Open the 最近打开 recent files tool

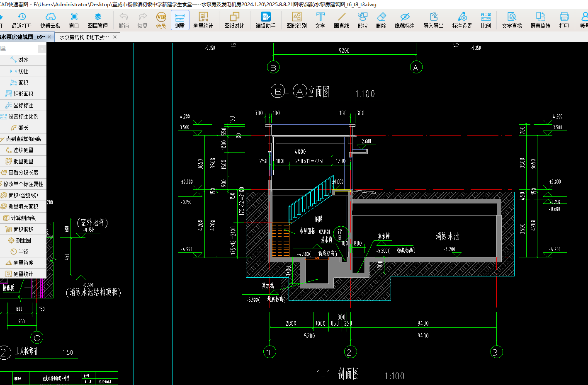[22, 20]
